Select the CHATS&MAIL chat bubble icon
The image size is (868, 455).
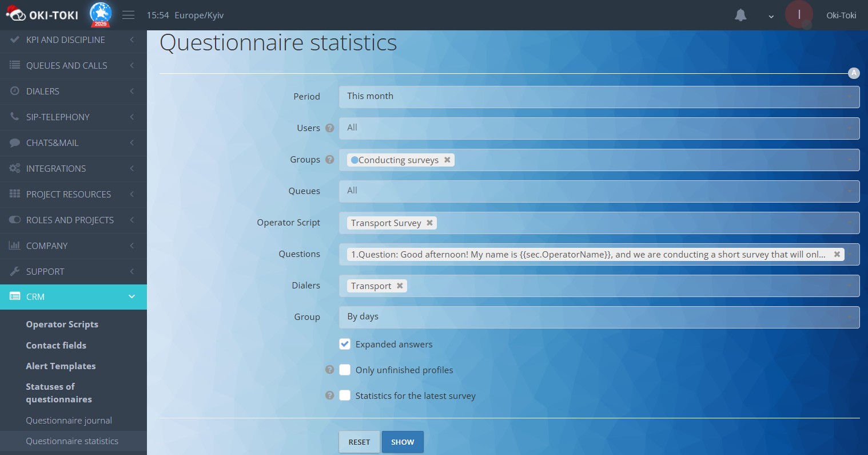click(x=14, y=143)
